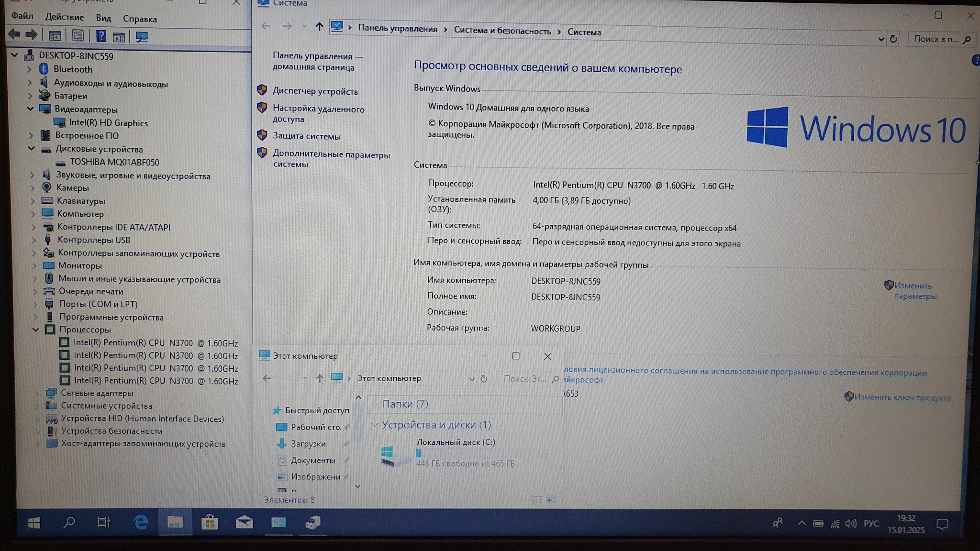
Task: Open Microsoft Edge from the taskbar
Action: (140, 522)
